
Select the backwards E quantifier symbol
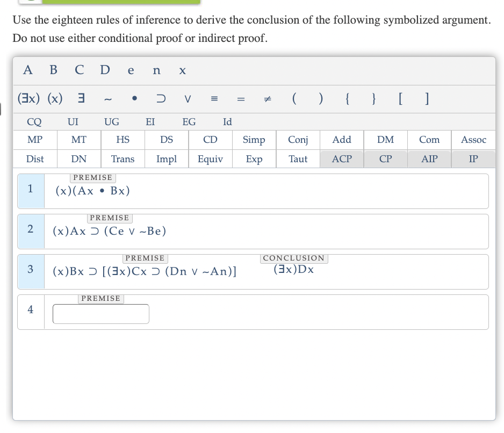[x=81, y=98]
